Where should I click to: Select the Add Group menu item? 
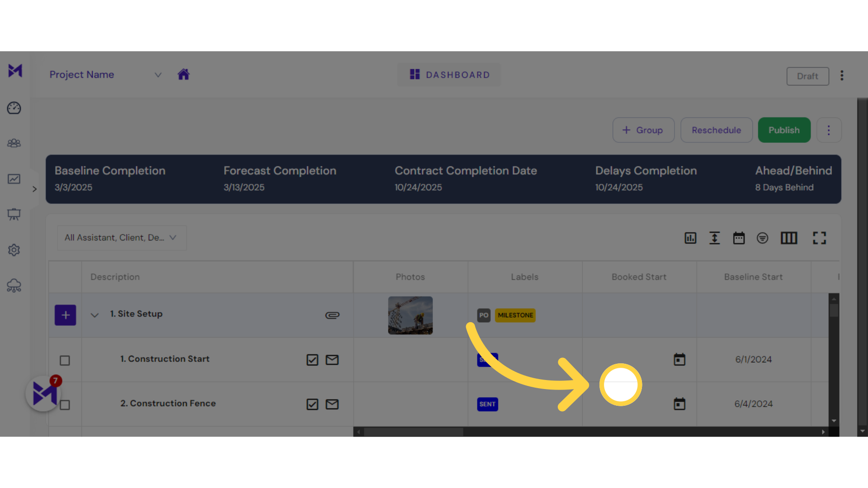coord(643,131)
